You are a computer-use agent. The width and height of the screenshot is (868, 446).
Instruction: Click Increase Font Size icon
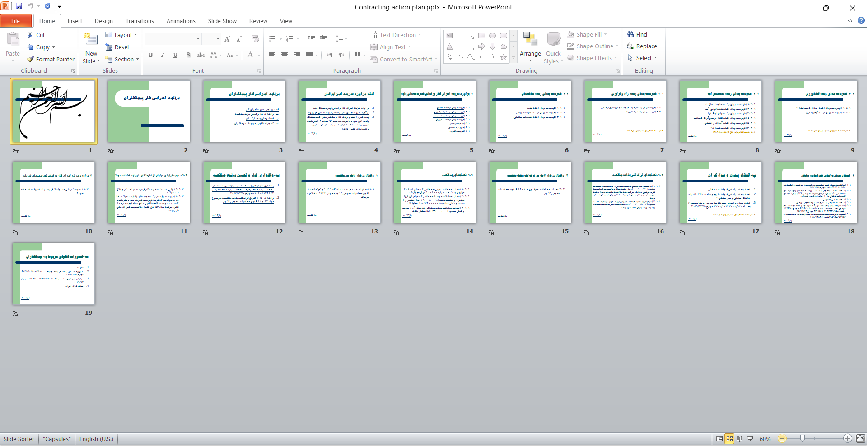point(228,39)
